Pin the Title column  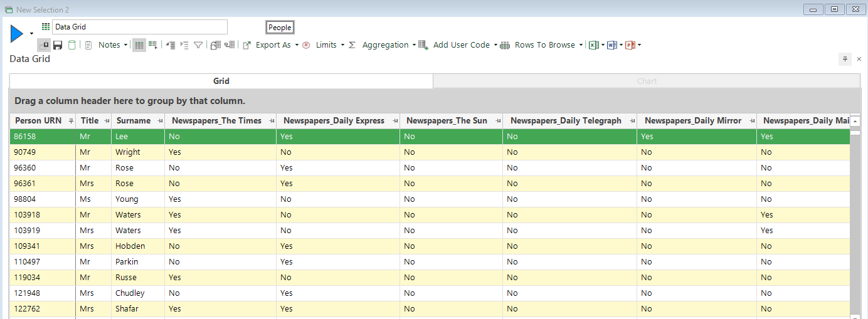[x=107, y=121]
